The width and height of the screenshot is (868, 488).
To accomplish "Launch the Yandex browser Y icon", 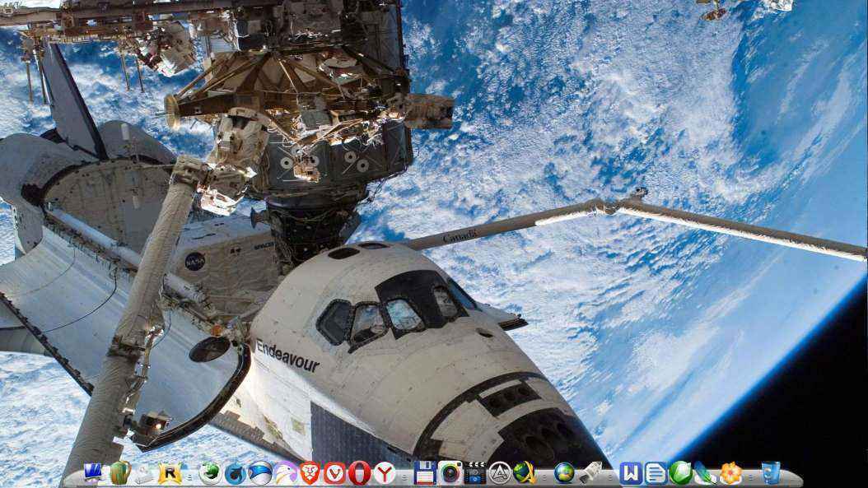I will point(385,474).
